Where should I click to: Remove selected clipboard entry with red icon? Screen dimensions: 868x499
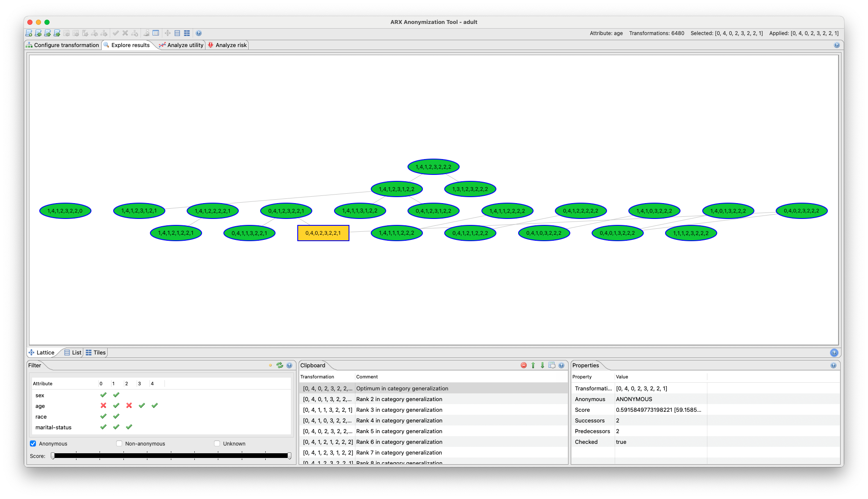point(524,365)
